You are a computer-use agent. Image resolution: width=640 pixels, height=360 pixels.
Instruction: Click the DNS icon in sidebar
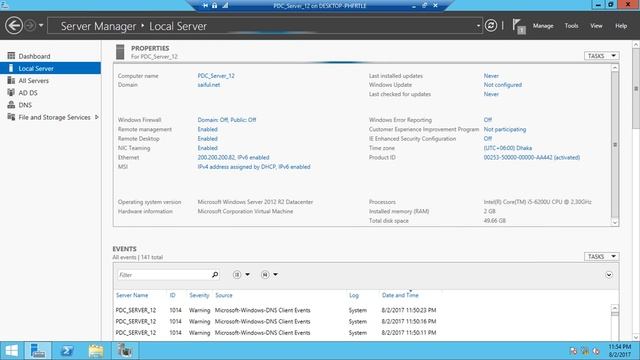pyautogui.click(x=11, y=105)
